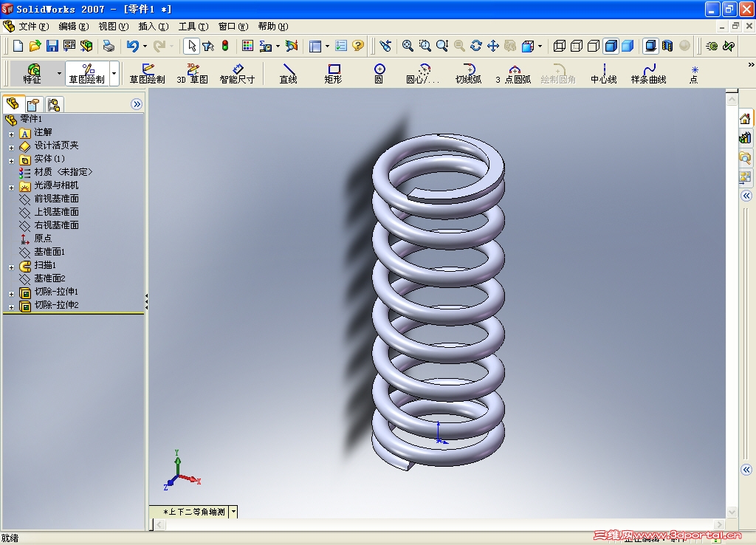Click the toolbar overflow chevron at right
Screen dimensions: 756x545
point(751,65)
